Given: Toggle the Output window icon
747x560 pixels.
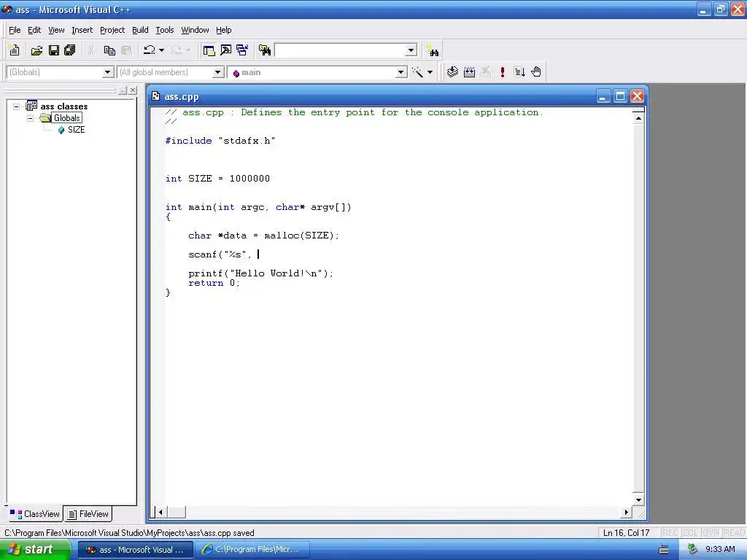Looking at the screenshot, I should (x=226, y=50).
